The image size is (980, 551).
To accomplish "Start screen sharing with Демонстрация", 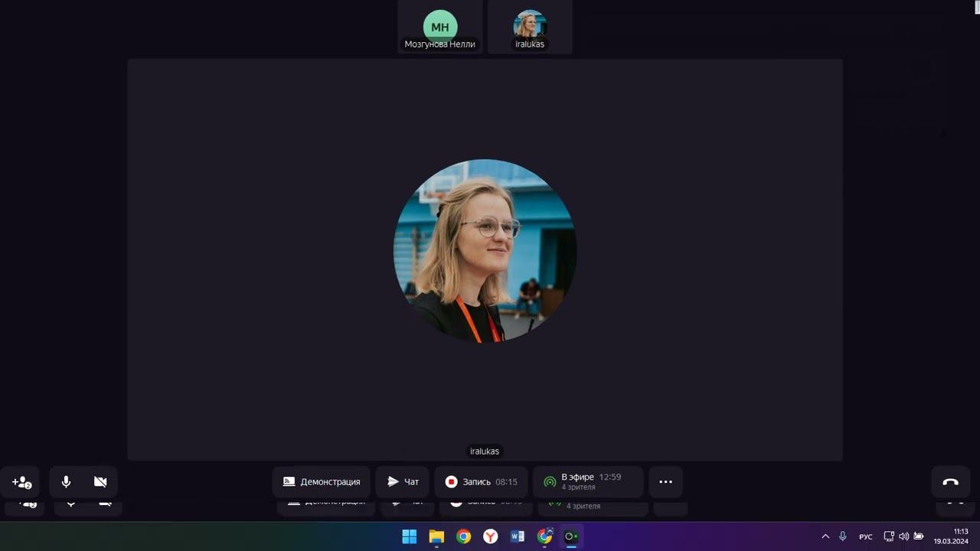I will pos(321,482).
